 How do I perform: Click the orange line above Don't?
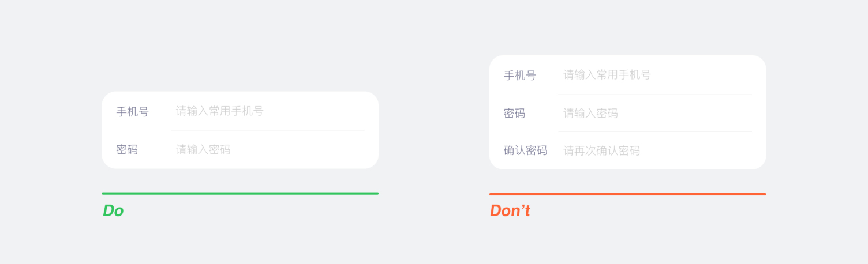(627, 194)
